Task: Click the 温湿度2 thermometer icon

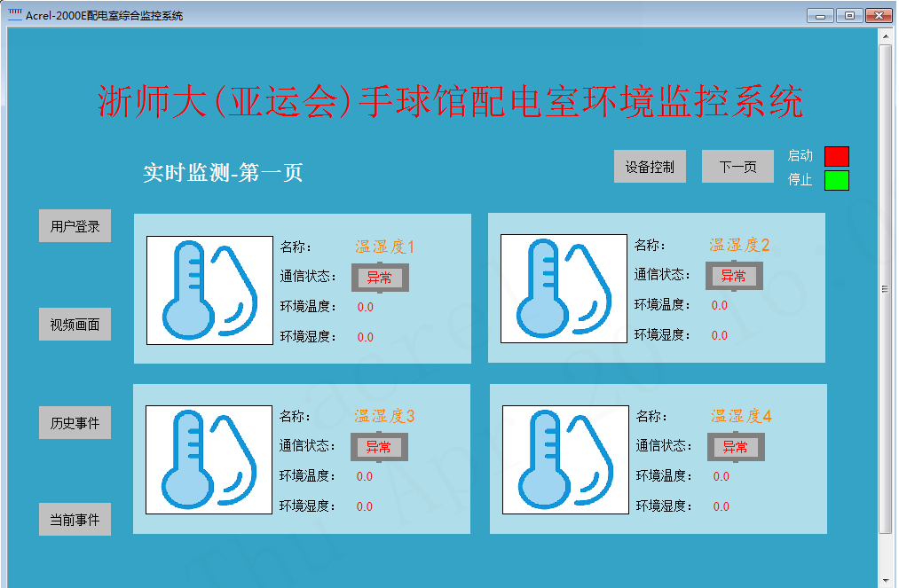Action: coord(564,288)
